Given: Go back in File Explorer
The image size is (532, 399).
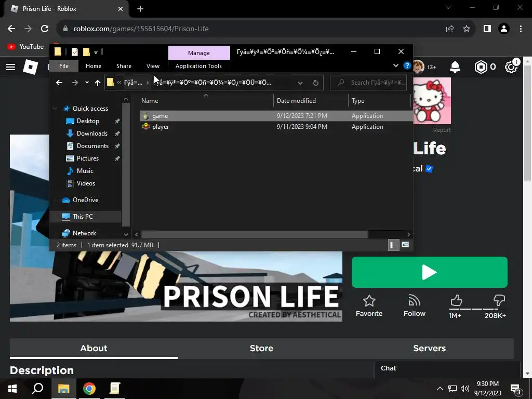Looking at the screenshot, I should [59, 83].
